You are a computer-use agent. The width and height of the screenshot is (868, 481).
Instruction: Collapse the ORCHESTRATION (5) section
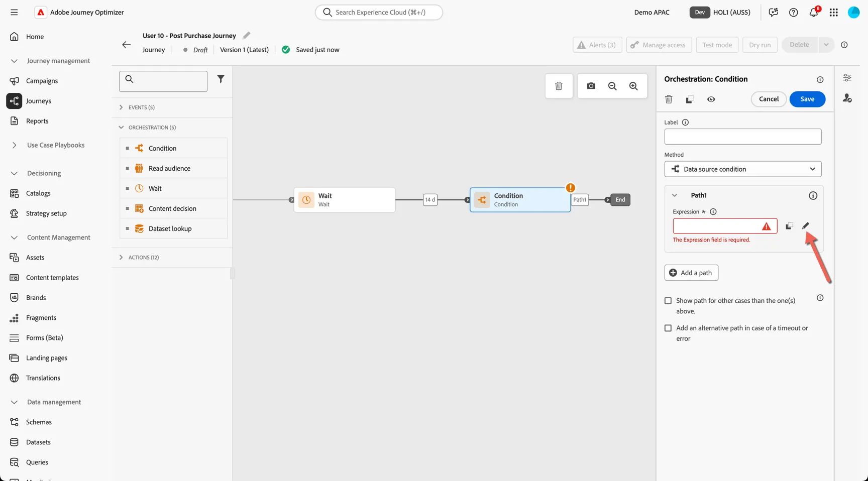[x=121, y=128]
